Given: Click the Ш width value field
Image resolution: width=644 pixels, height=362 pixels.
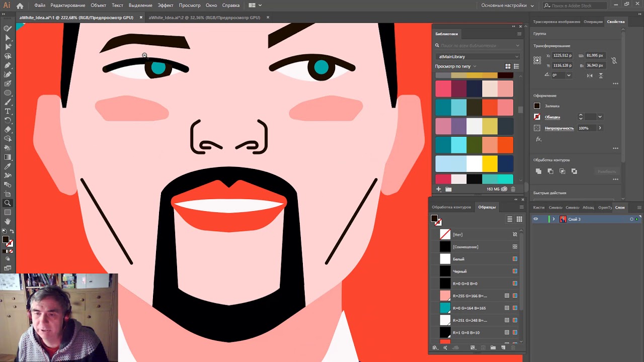Looking at the screenshot, I should (596, 55).
